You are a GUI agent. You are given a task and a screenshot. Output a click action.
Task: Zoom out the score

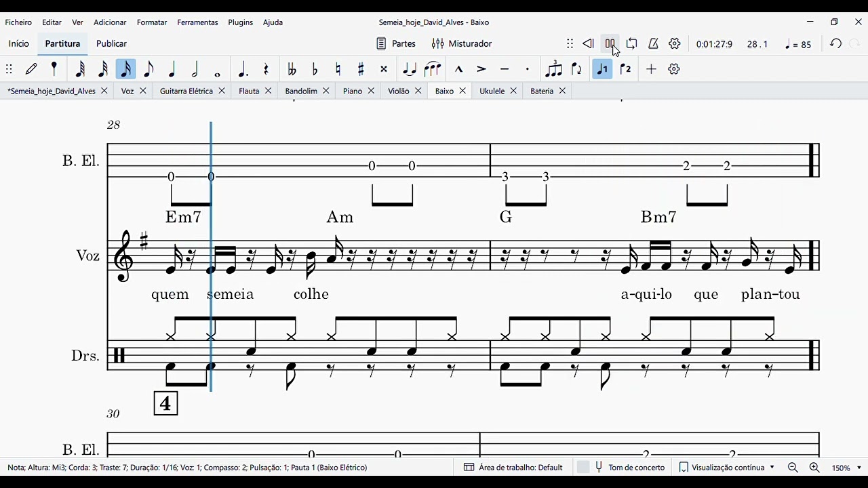click(793, 468)
